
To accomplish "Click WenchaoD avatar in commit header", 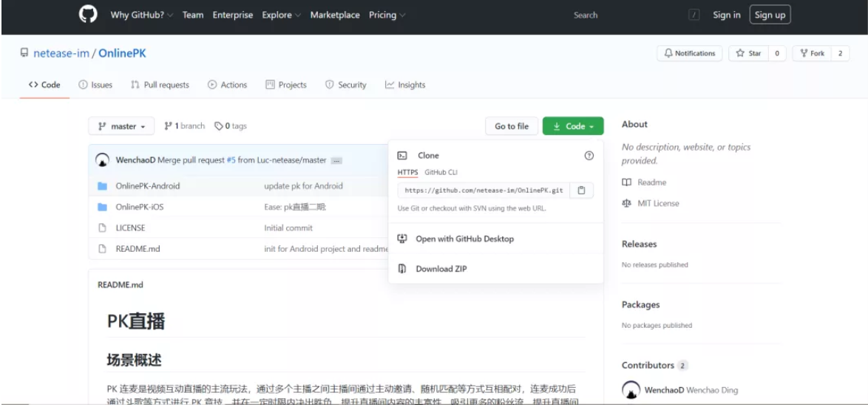I will click(103, 160).
